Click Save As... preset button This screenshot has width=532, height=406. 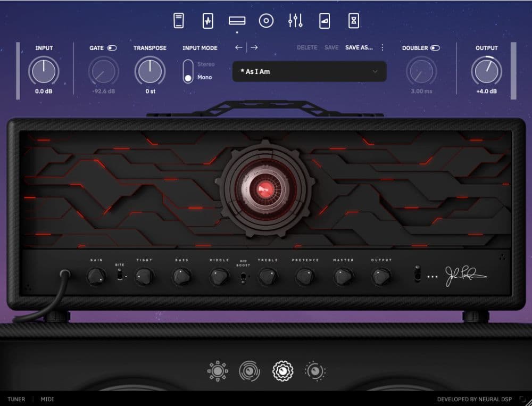point(359,47)
